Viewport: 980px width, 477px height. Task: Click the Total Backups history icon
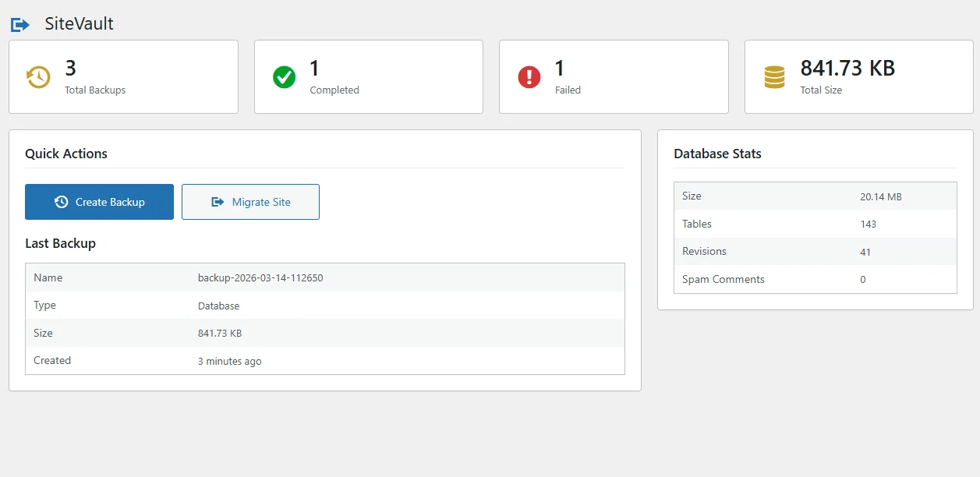[x=38, y=77]
